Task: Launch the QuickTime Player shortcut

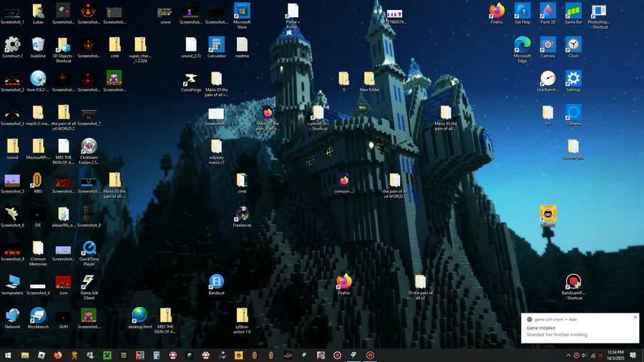Action: pos(89,253)
